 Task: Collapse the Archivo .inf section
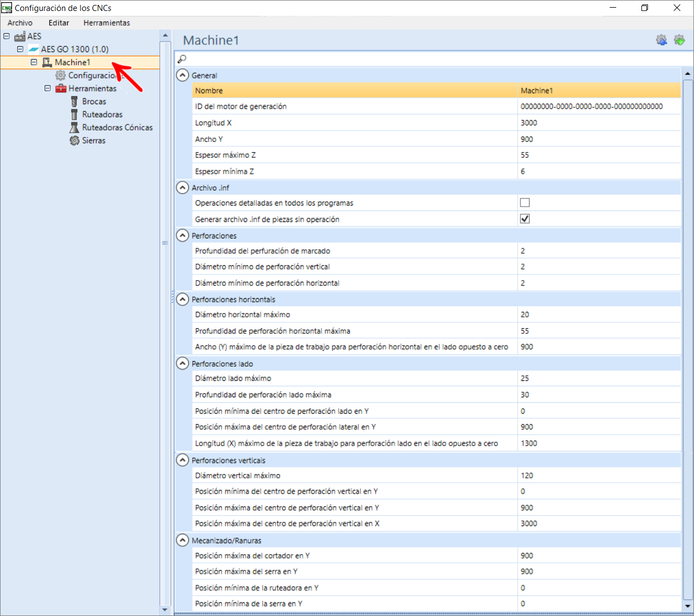(x=182, y=187)
